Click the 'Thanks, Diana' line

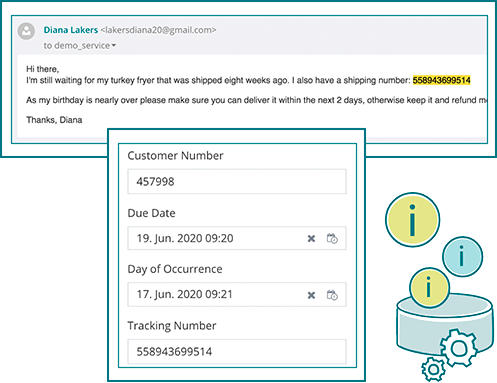[x=54, y=120]
